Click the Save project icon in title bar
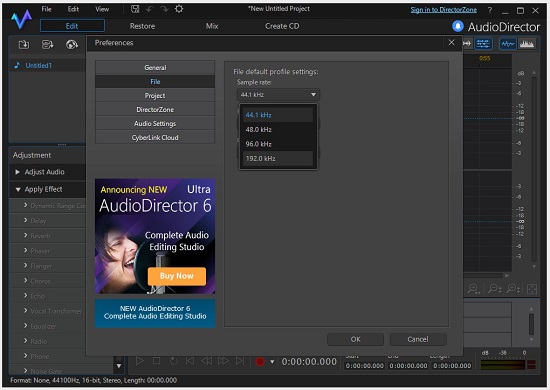Image resolution: width=550 pixels, height=390 pixels. click(135, 9)
